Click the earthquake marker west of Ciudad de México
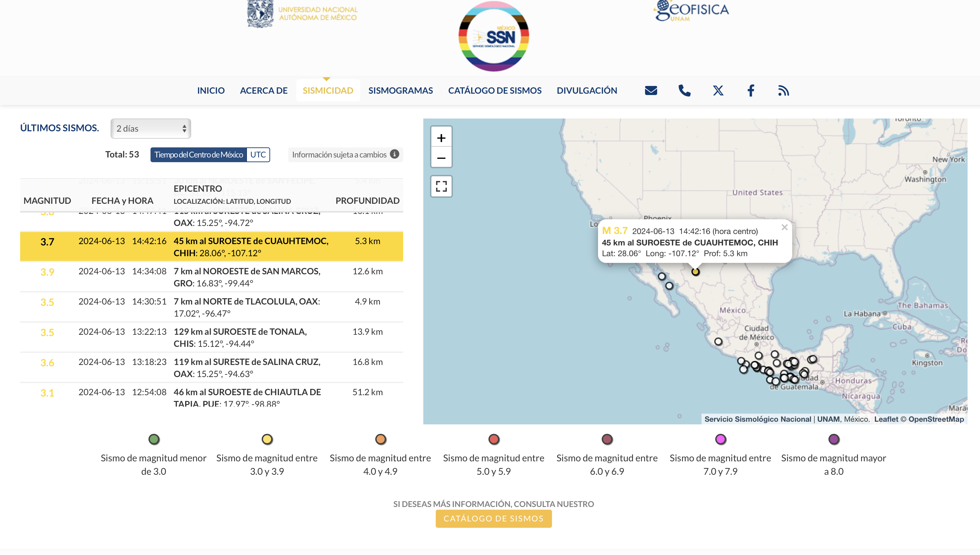980x555 pixels. [718, 341]
